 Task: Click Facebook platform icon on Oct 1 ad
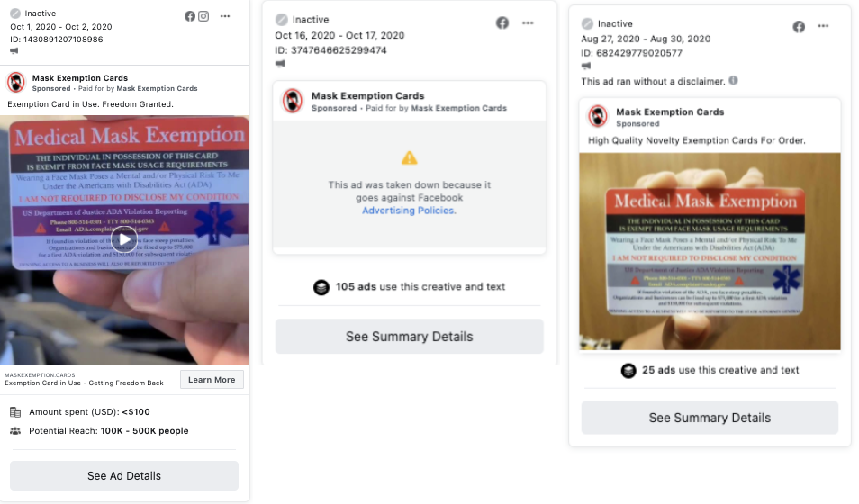[190, 16]
